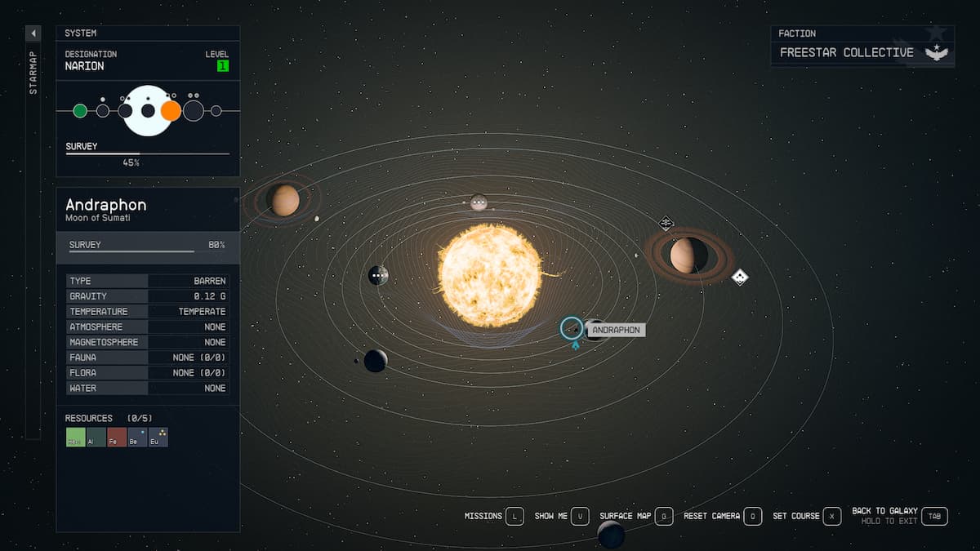Collapse the Starmap side panel arrow
Image resolution: width=980 pixels, height=551 pixels.
(33, 33)
